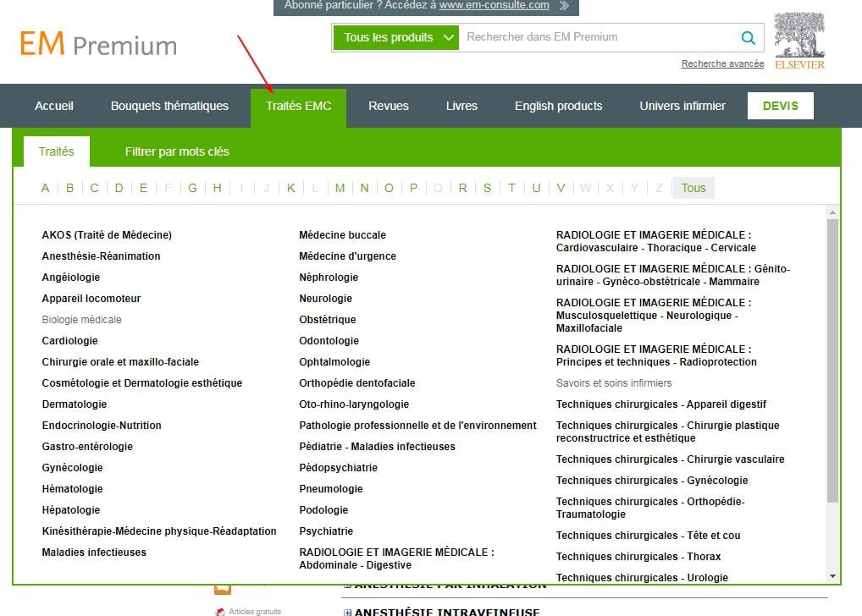Open the Psychiatrie treatise
This screenshot has width=862, height=616.
(x=326, y=531)
